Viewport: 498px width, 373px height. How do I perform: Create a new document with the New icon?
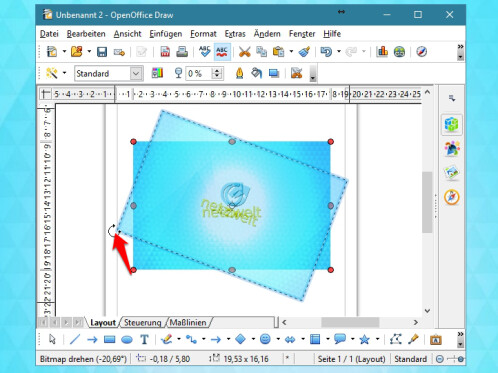(x=52, y=52)
